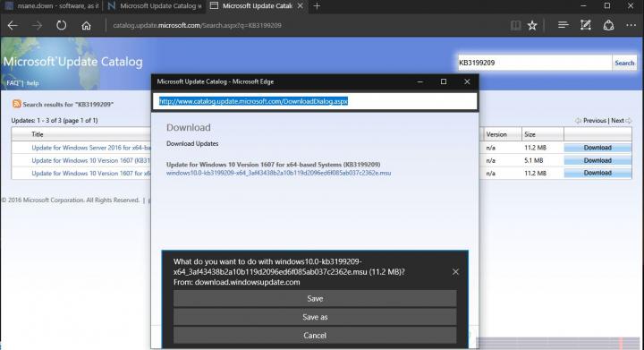Click the Previous page link
This screenshot has height=350, width=644.
click(x=594, y=120)
